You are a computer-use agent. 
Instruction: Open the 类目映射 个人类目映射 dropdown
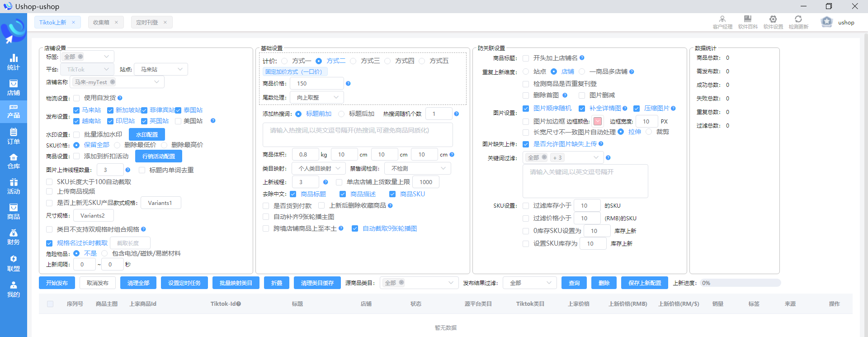click(319, 168)
